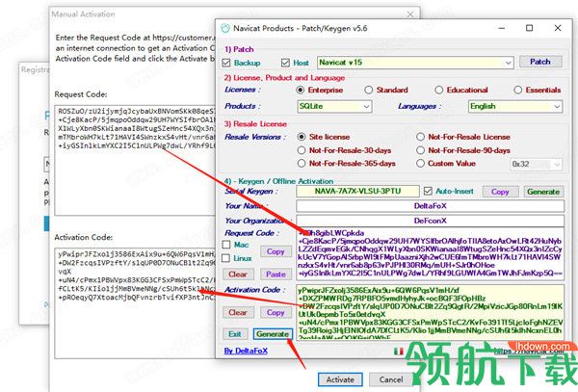Open the Languages English dropdown
The width and height of the screenshot is (578, 392).
pyautogui.click(x=515, y=107)
